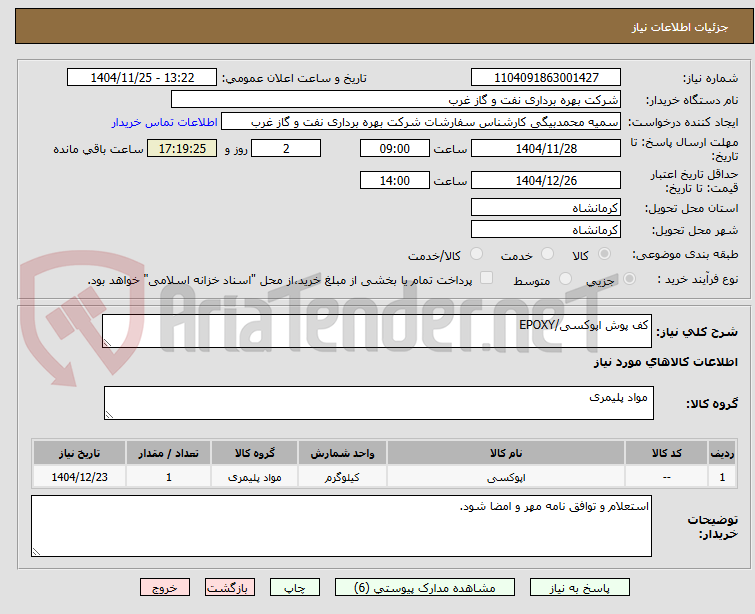This screenshot has width=755, height=614.
Task: Open 'اطلاعات تماس خریدار' link
Action: (x=165, y=122)
